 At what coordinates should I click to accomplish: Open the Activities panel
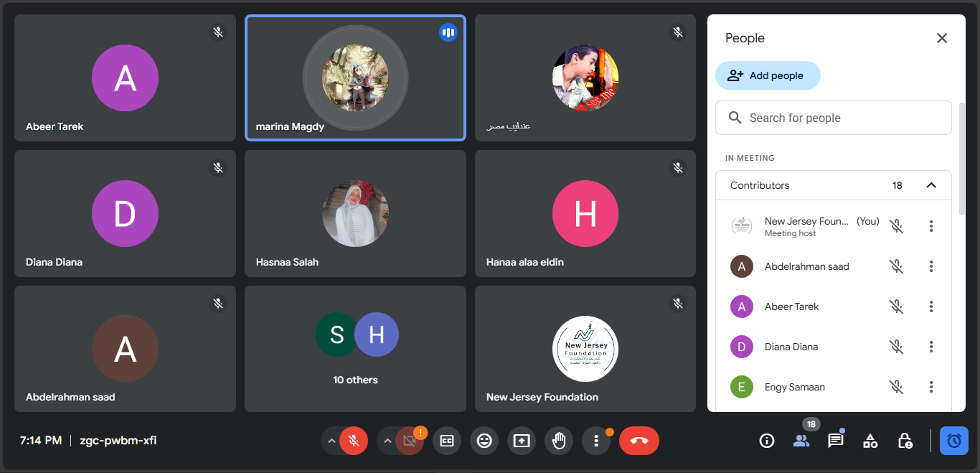click(870, 441)
